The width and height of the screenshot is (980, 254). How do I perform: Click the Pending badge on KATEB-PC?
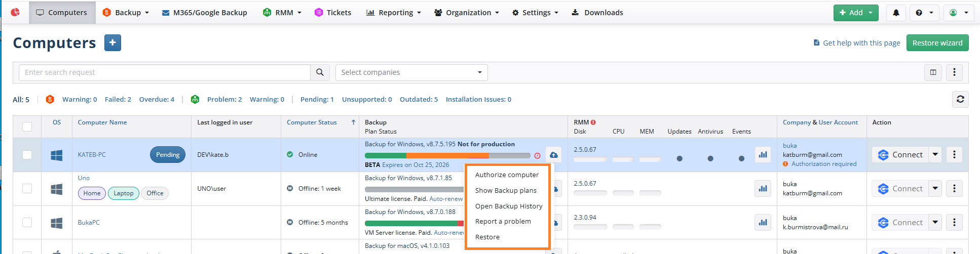tap(168, 155)
